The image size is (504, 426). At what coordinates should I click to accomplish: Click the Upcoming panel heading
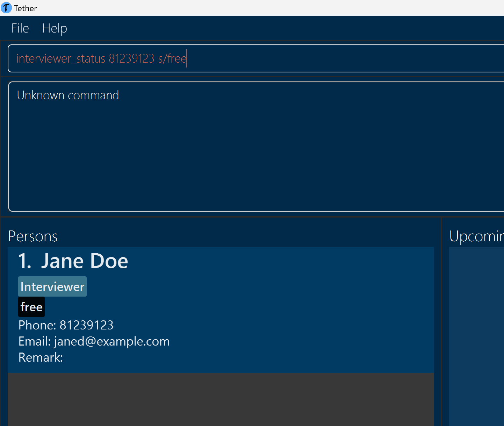click(x=477, y=236)
